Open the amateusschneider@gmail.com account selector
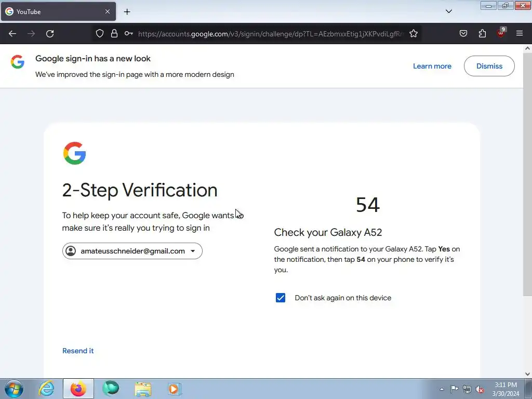532x399 pixels. point(132,251)
